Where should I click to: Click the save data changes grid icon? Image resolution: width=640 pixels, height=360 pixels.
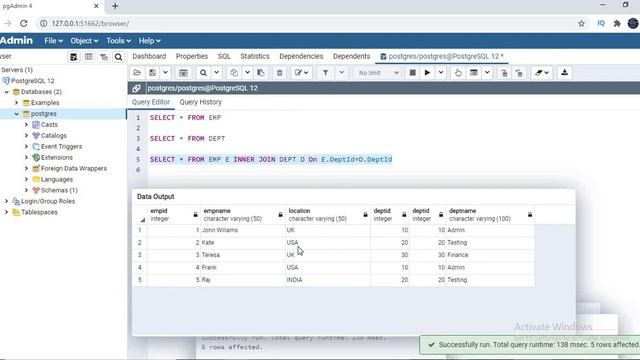tap(183, 73)
